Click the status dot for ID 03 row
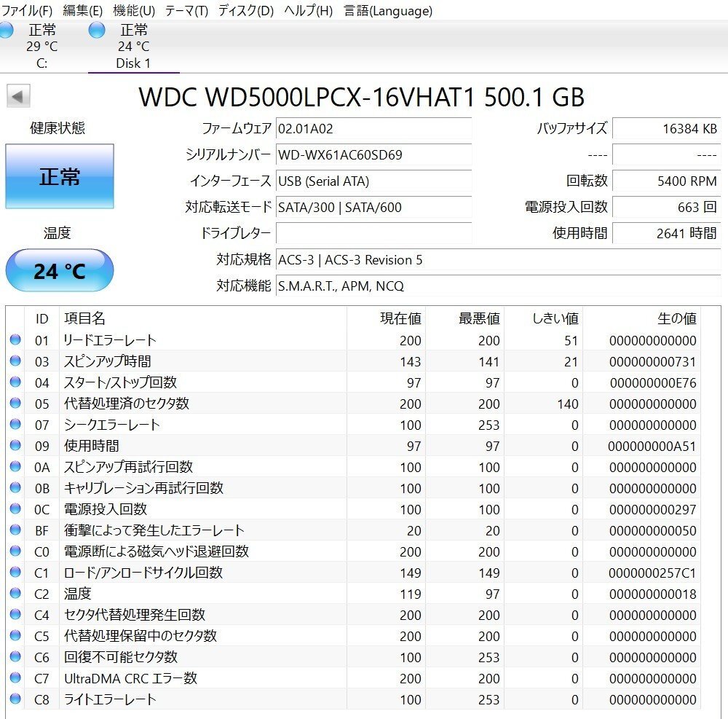Viewport: 728px width, 719px height. (15, 361)
